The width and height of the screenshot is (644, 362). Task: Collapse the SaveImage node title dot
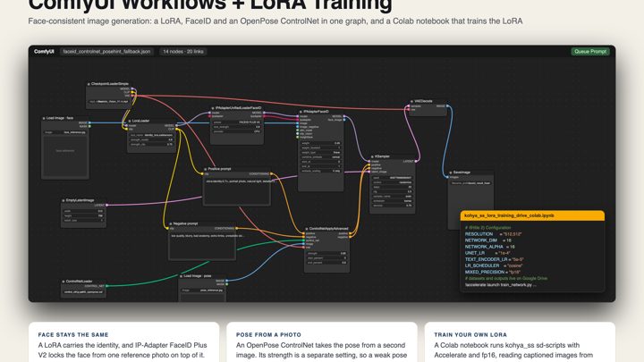click(451, 173)
